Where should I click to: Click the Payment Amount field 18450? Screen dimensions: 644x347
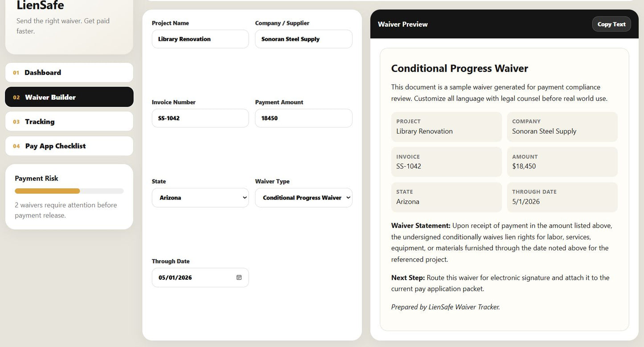tap(304, 118)
